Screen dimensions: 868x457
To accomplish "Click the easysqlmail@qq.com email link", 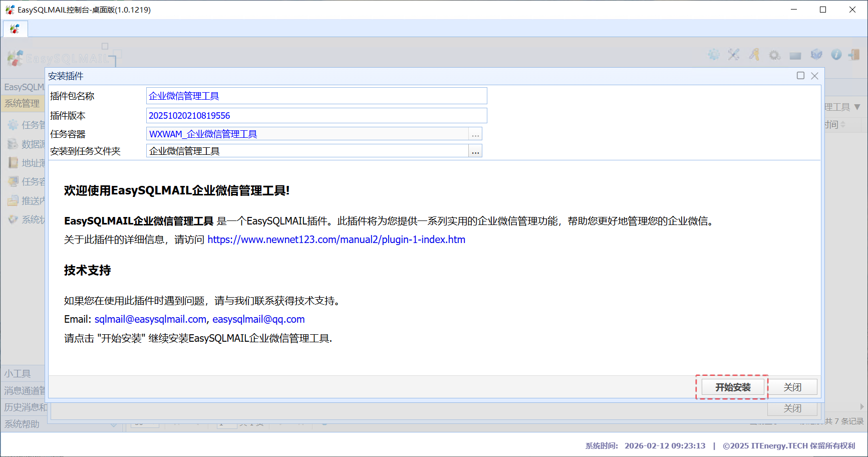I will 258,319.
